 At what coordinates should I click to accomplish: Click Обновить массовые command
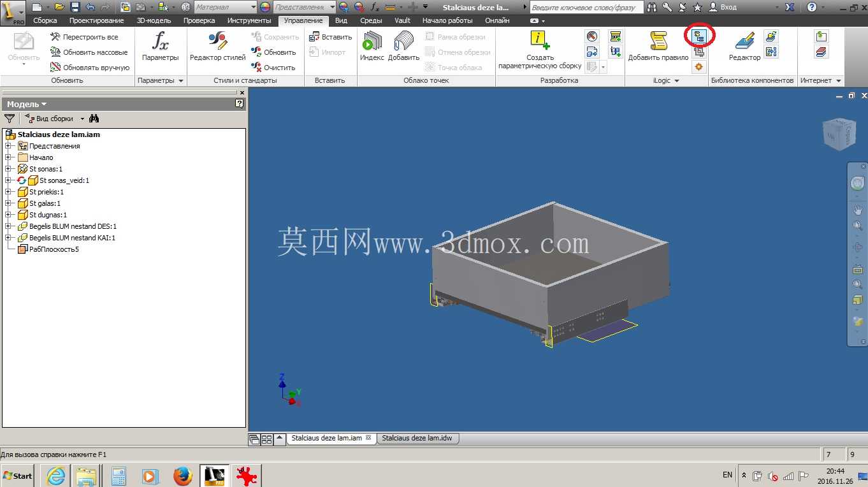point(89,52)
